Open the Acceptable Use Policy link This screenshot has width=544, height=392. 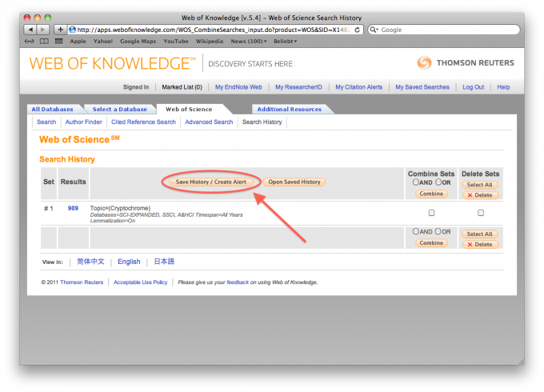141,282
